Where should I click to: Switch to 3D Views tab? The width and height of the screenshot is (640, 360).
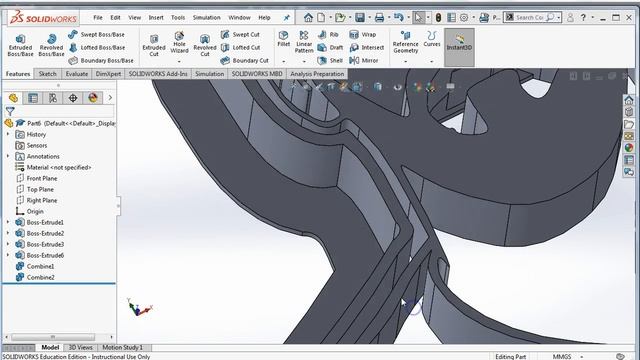coord(80,347)
